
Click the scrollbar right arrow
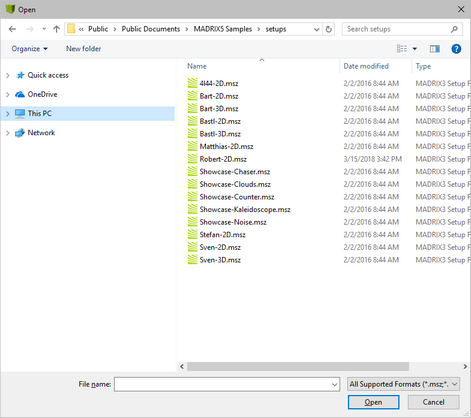point(465,367)
